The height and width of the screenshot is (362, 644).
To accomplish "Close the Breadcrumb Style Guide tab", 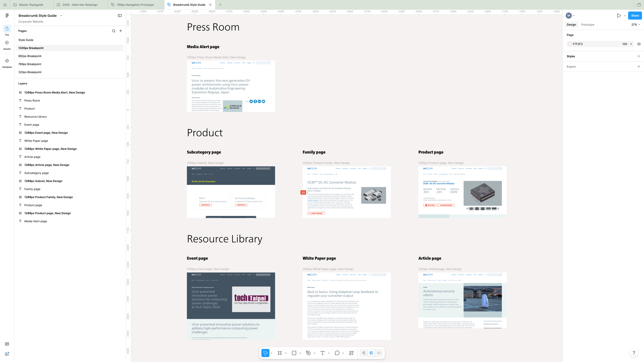I will 210,5.
